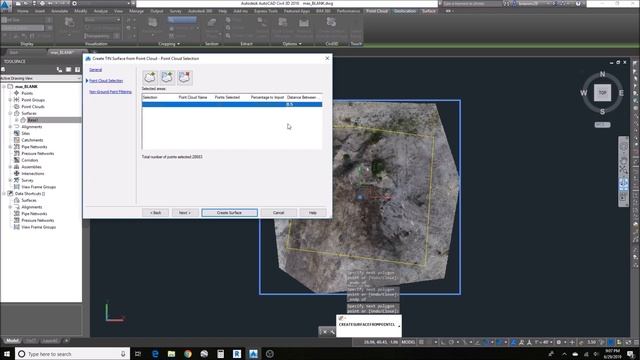Click the Point Cloud Name column header
This screenshot has width=640, height=360.
tap(193, 98)
